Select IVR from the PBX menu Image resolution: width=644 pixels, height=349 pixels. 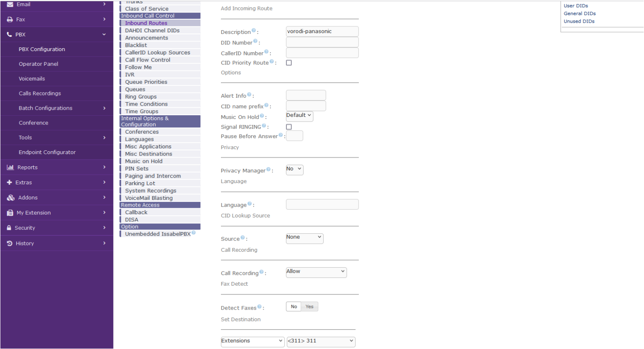(130, 75)
